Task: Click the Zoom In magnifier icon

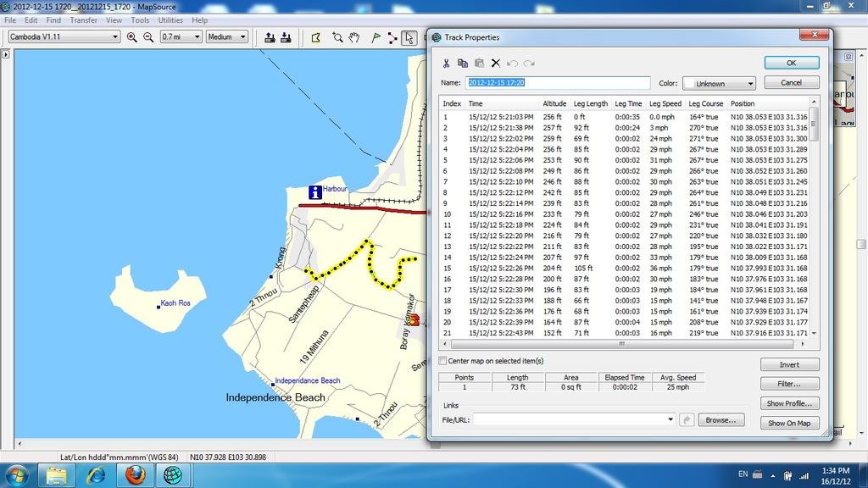Action: point(131,37)
